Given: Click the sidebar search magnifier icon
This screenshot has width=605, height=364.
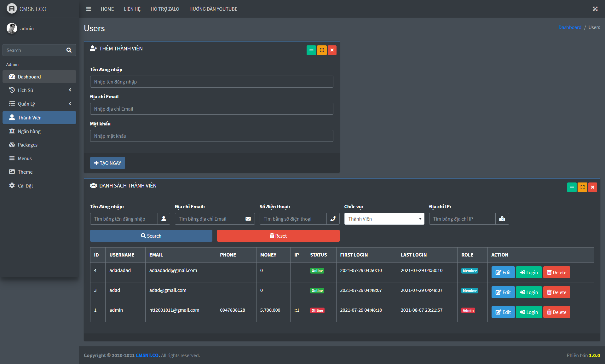Looking at the screenshot, I should (69, 50).
